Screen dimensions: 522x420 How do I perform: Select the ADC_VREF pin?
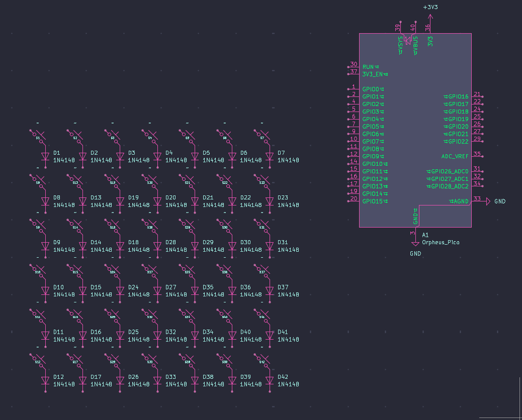(455, 156)
